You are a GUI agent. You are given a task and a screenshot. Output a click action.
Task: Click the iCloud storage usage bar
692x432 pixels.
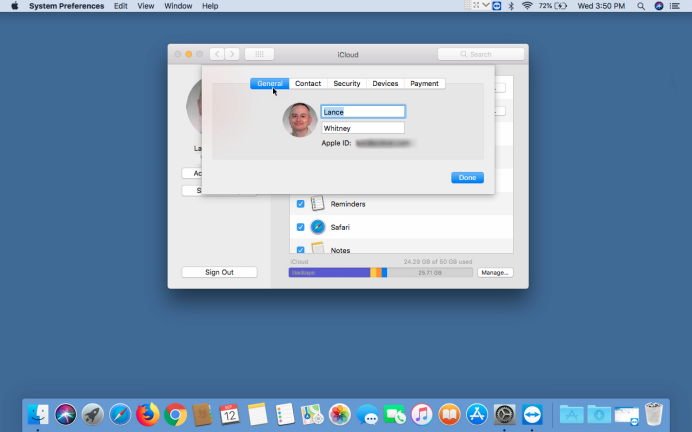[x=380, y=273]
